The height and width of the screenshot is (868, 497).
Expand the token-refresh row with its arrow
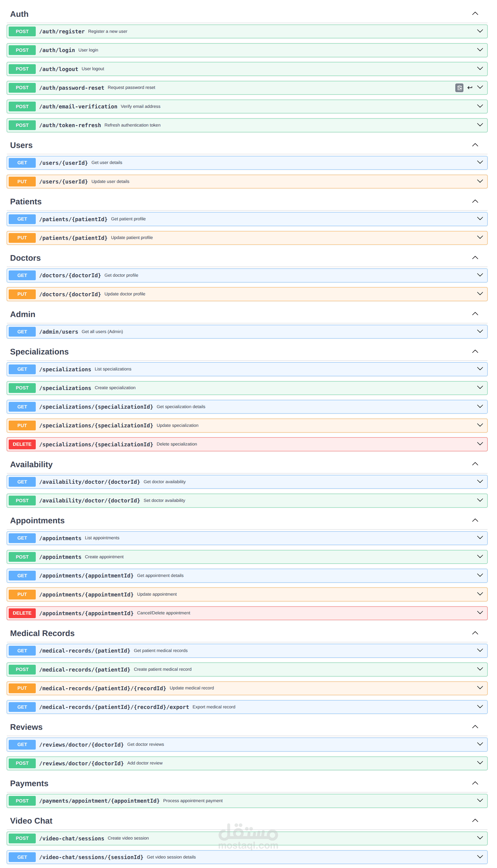pyautogui.click(x=480, y=125)
